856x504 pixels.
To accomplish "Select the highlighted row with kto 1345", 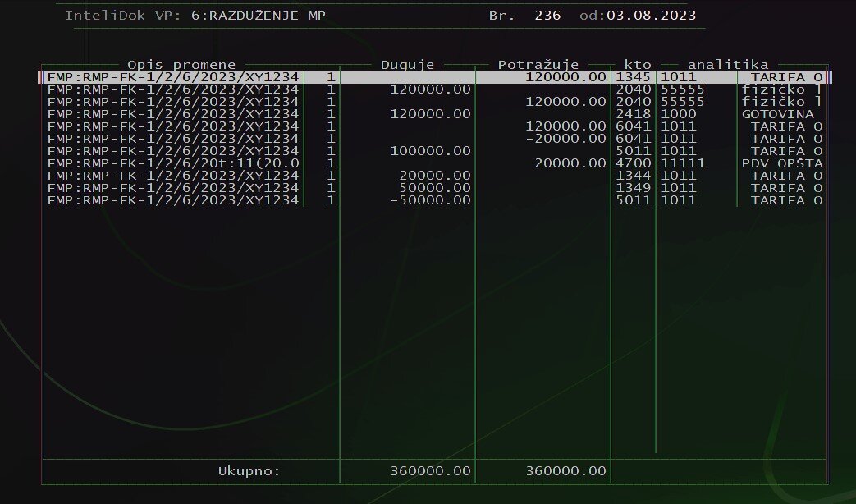I will pos(434,77).
